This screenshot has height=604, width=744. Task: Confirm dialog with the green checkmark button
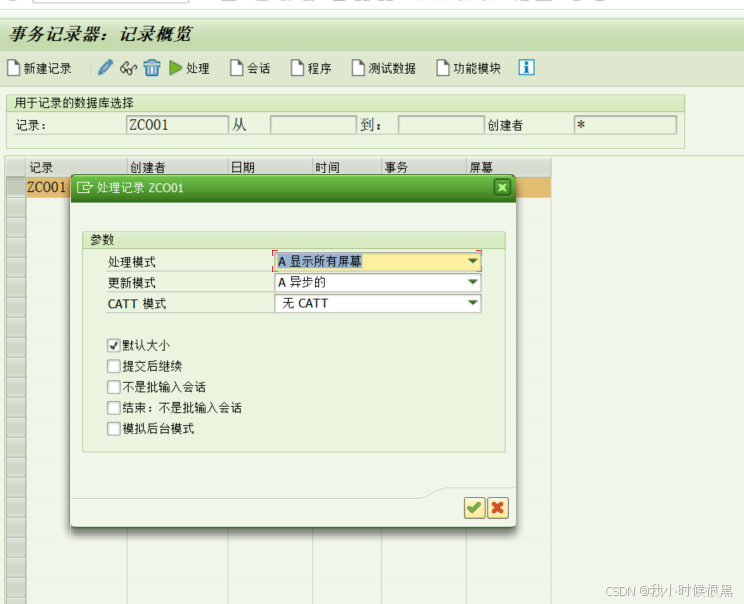tap(474, 508)
